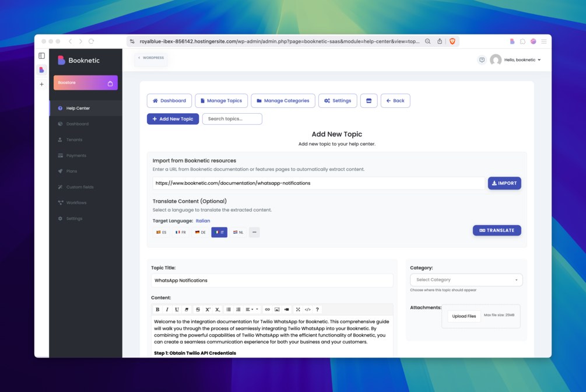
Task: Click the zoom magnifier in address bar
Action: point(427,41)
